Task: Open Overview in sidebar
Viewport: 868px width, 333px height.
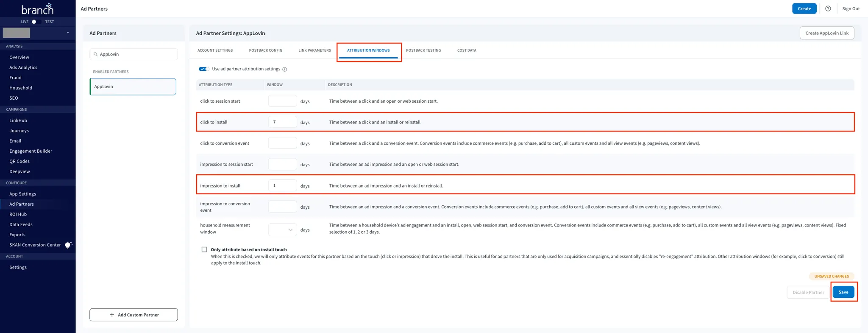Action: tap(19, 57)
